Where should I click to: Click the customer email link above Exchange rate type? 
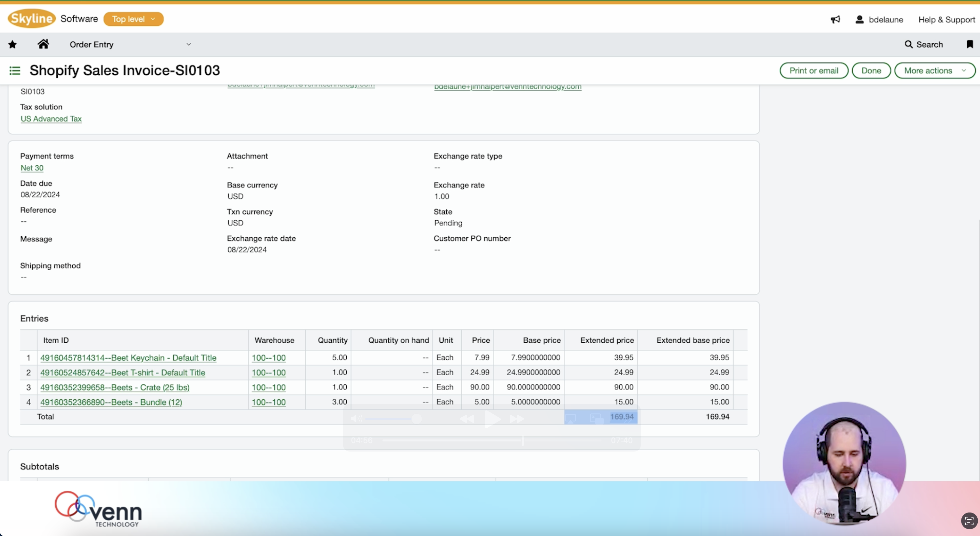pos(508,87)
